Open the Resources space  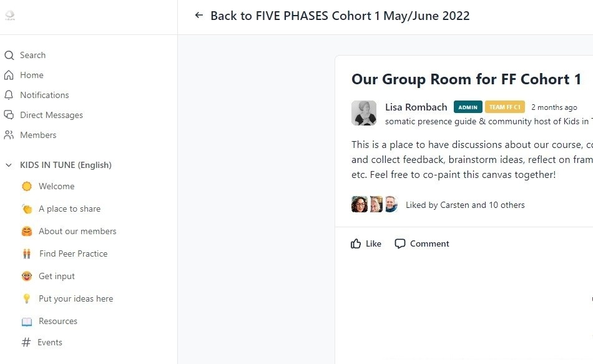click(x=57, y=321)
